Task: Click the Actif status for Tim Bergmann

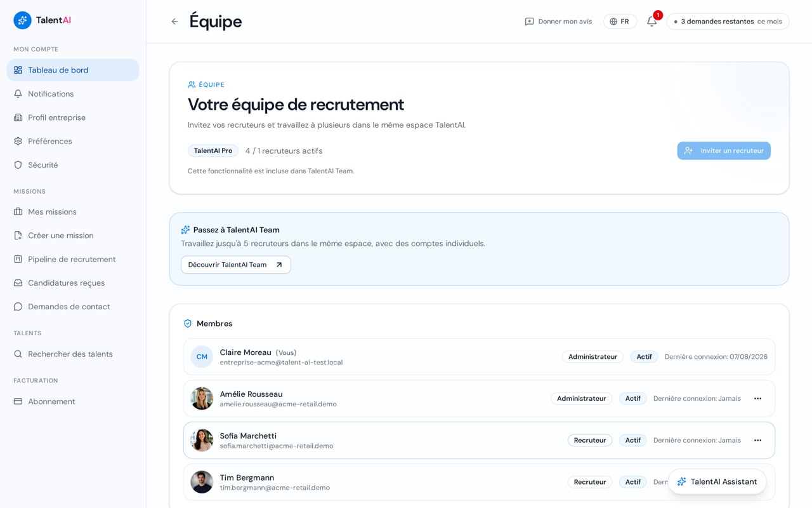Action: click(632, 482)
